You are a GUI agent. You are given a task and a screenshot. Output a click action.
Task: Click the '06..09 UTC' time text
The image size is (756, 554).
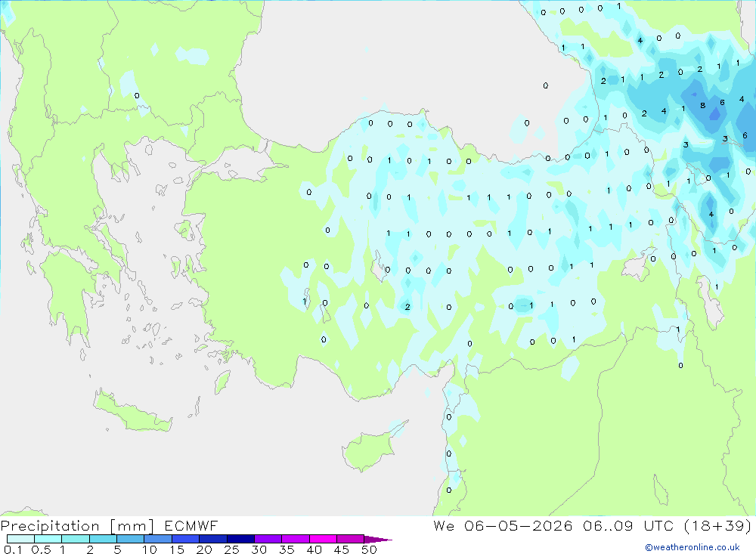(x=627, y=526)
